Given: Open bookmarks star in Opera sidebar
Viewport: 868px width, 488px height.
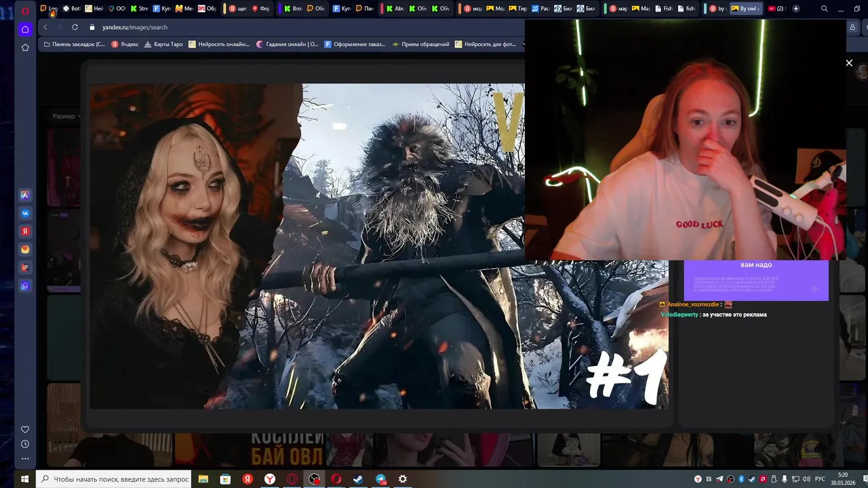Looking at the screenshot, I should click(25, 47).
